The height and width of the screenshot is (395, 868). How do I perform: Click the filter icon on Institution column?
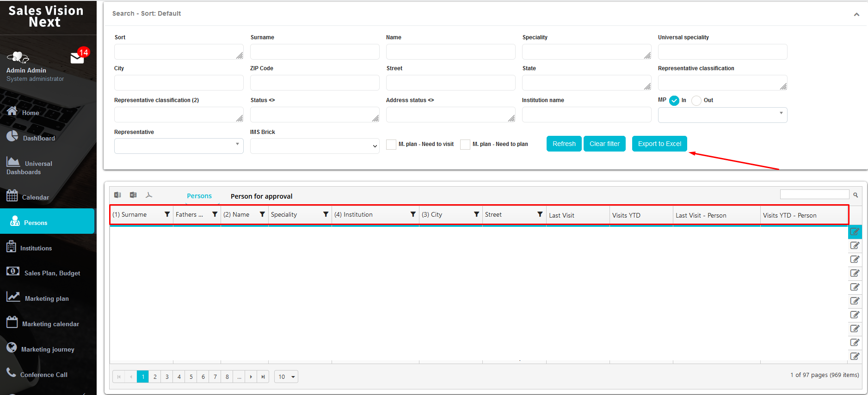coord(413,214)
